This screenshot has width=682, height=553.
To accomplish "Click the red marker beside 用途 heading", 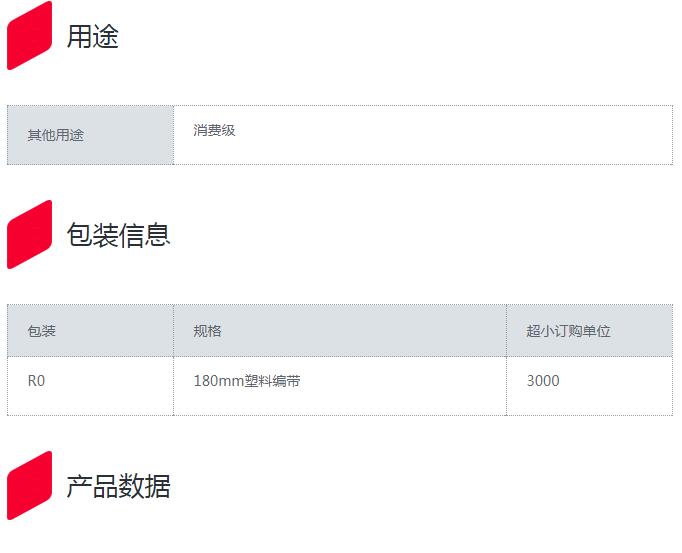I will (29, 36).
